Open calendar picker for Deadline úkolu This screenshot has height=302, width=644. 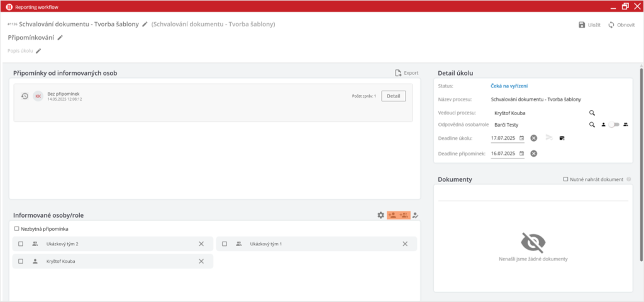(x=521, y=138)
